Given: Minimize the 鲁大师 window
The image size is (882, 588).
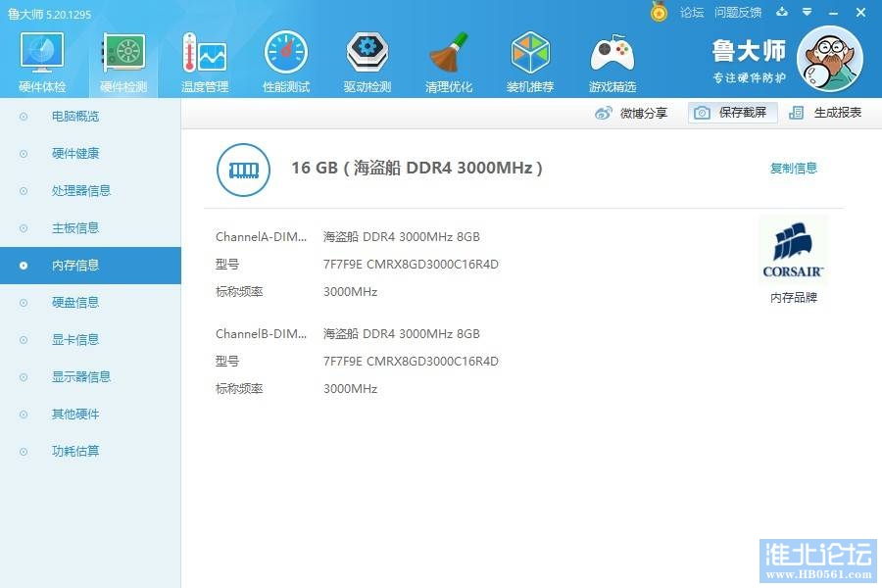Looking at the screenshot, I should point(833,13).
